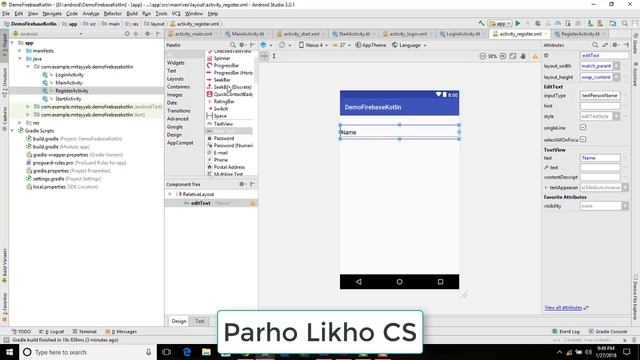Open AppTheme theme selector
Viewport: 640px width, 360px height.
click(x=371, y=45)
